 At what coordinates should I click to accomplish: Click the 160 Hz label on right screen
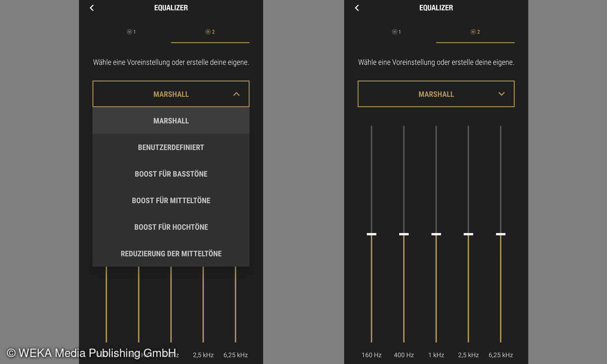[372, 355]
